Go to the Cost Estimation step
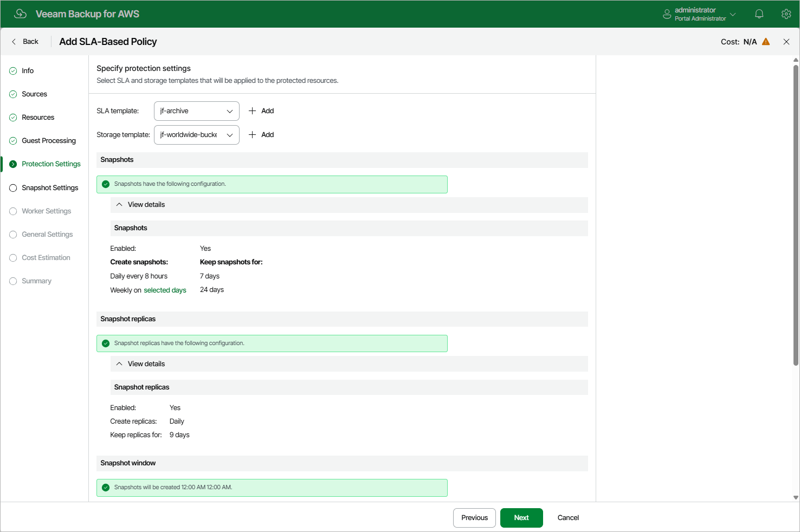The image size is (800, 532). point(46,258)
